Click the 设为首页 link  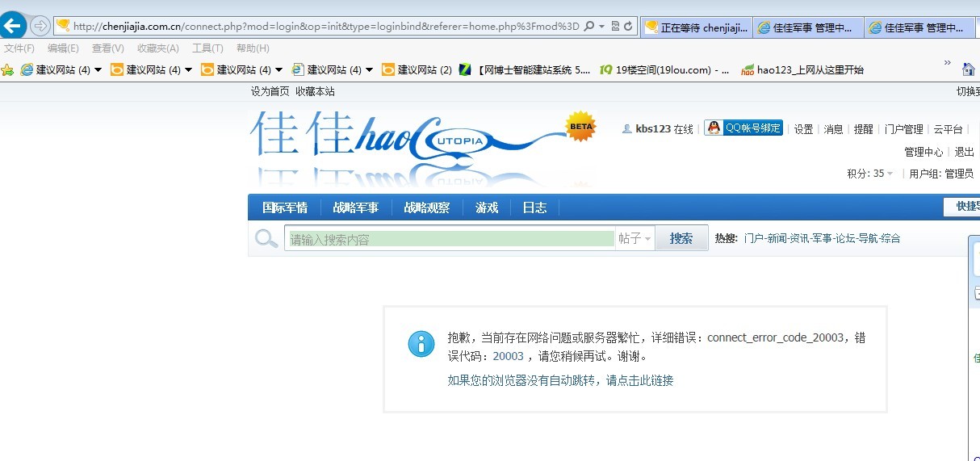pyautogui.click(x=270, y=91)
